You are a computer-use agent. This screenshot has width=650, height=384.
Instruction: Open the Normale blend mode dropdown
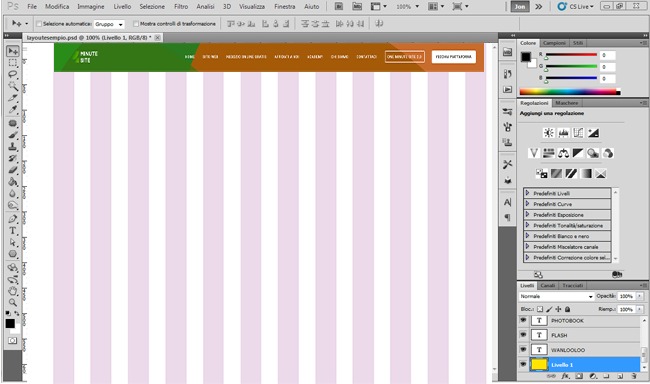(556, 296)
